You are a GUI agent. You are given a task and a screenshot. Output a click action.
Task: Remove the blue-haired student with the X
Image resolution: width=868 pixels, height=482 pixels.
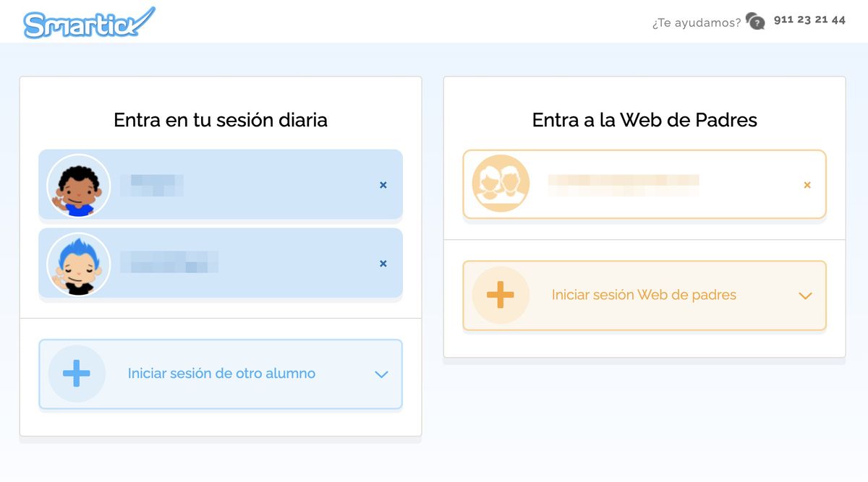click(x=383, y=263)
